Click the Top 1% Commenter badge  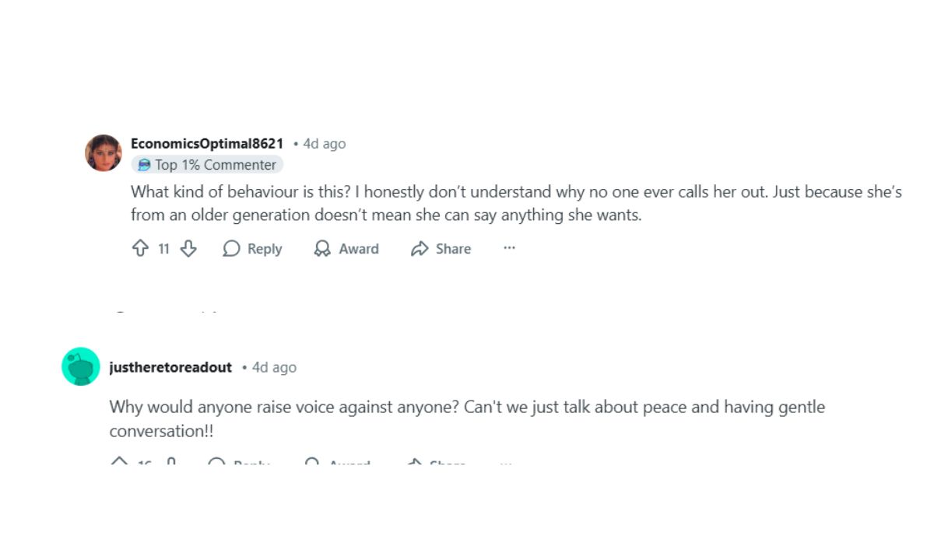(x=207, y=164)
